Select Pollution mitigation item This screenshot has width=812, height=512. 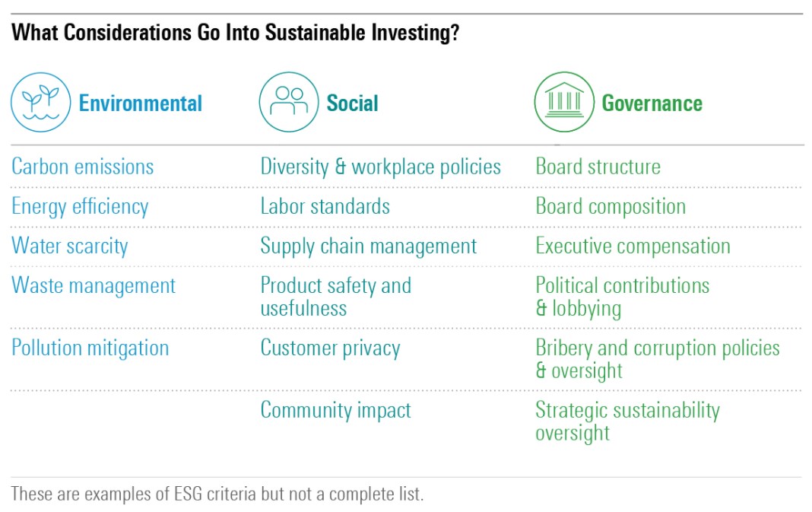(x=90, y=348)
